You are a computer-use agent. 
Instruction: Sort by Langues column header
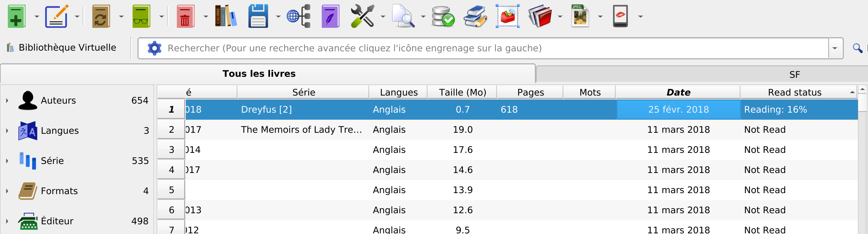[x=399, y=92]
